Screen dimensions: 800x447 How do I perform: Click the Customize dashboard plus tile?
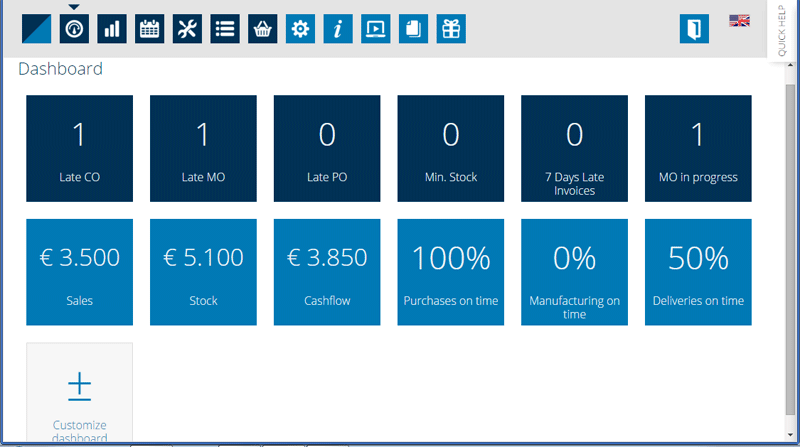80,392
